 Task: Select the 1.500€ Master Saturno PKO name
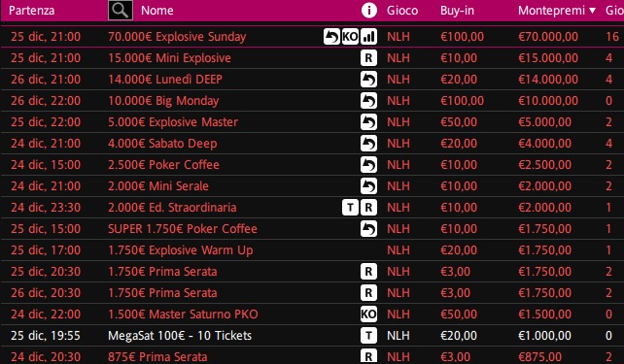pyautogui.click(x=183, y=314)
